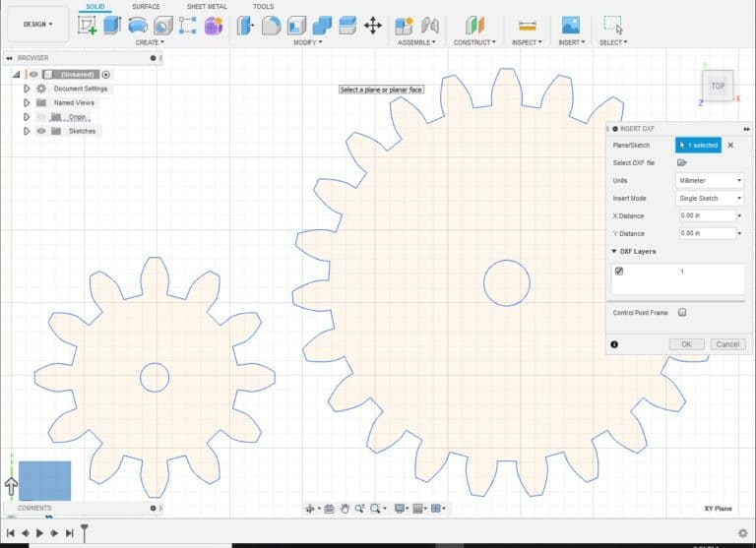Open the Surface tab

pos(146,7)
